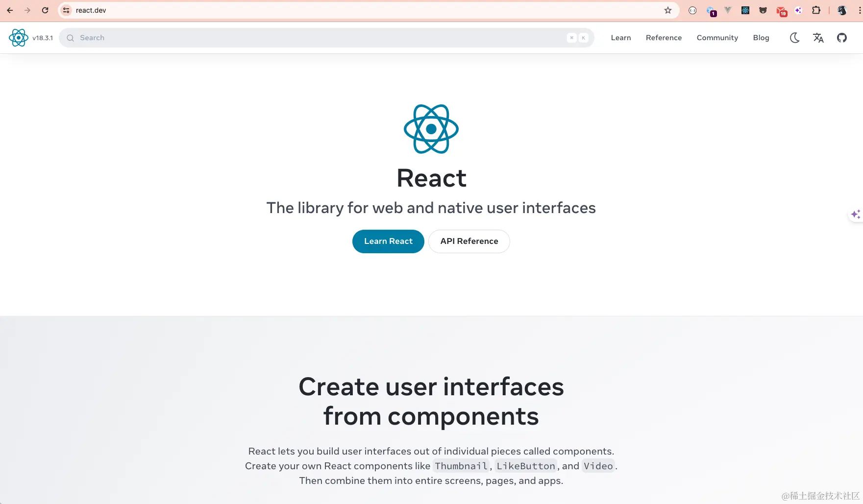Reload the page with refresh icon
The width and height of the screenshot is (863, 504).
[x=45, y=10]
